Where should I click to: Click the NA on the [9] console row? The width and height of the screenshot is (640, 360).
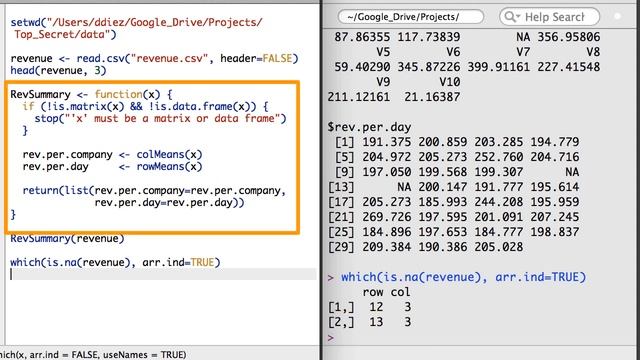(x=572, y=172)
